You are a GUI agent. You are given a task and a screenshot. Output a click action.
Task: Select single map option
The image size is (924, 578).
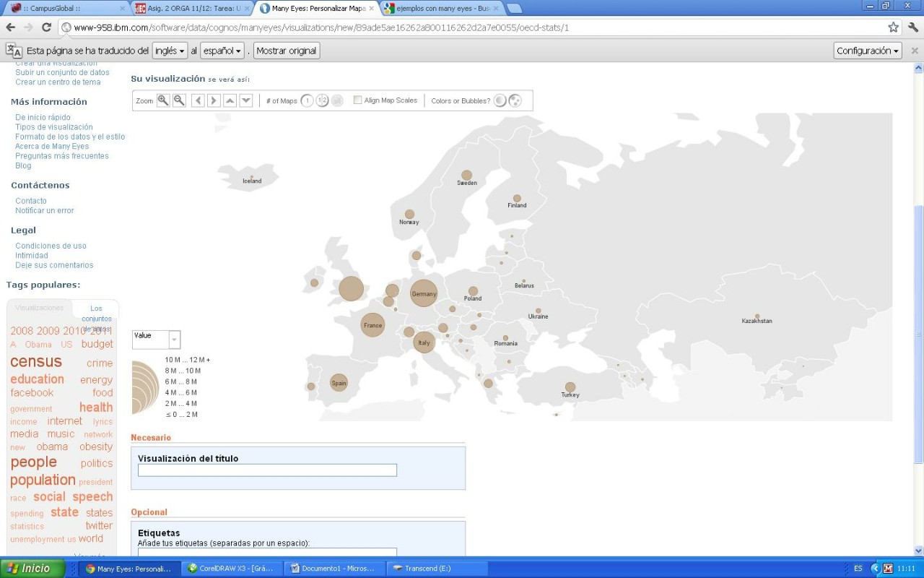point(307,100)
